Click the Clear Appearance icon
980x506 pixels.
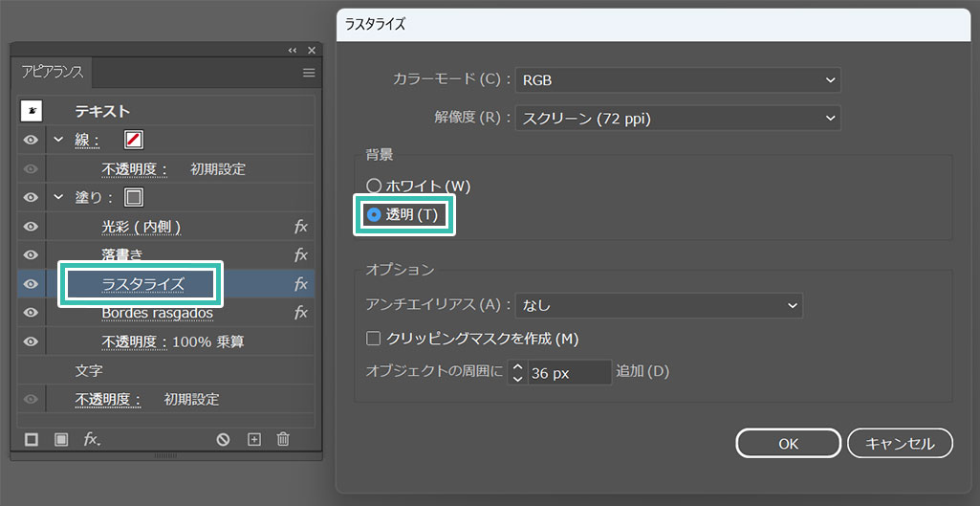223,439
